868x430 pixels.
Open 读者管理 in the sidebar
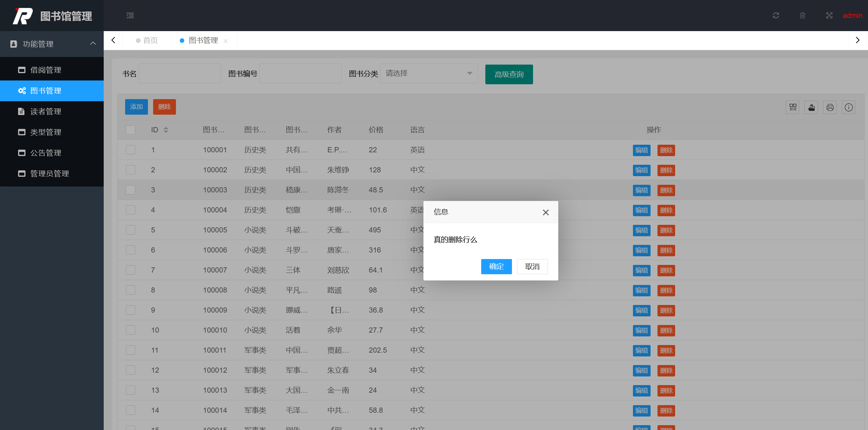click(x=46, y=112)
